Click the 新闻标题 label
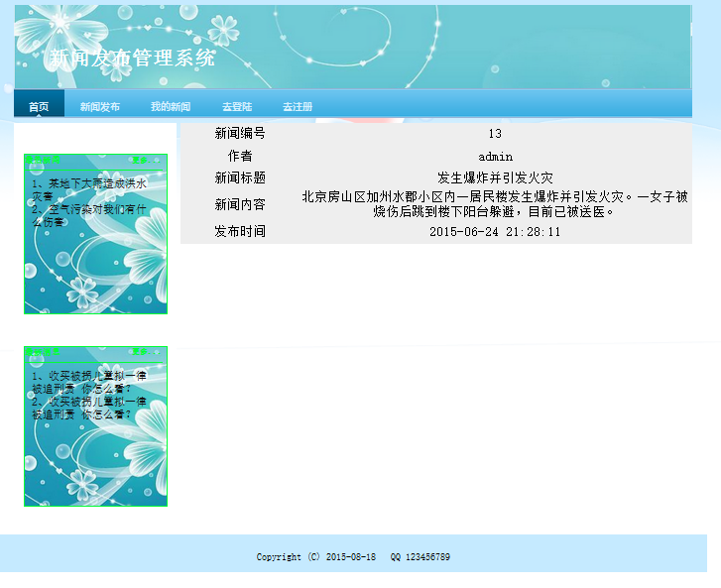This screenshot has width=721, height=588. (240, 177)
